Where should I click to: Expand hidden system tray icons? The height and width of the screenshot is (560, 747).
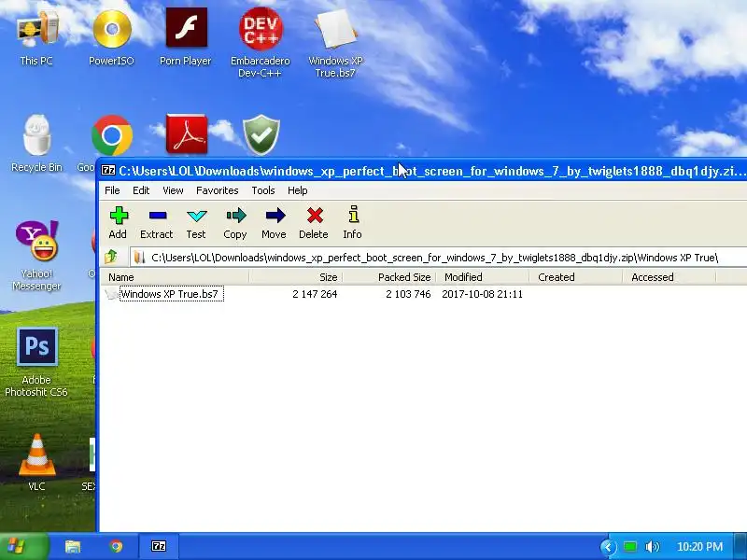coord(608,547)
